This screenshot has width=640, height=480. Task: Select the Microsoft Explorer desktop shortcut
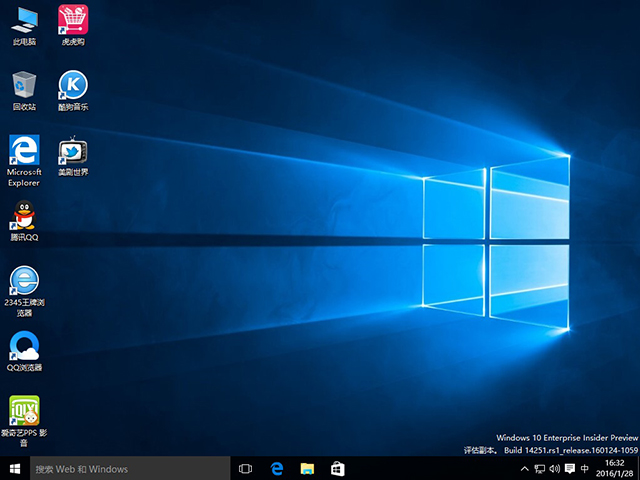click(x=24, y=150)
